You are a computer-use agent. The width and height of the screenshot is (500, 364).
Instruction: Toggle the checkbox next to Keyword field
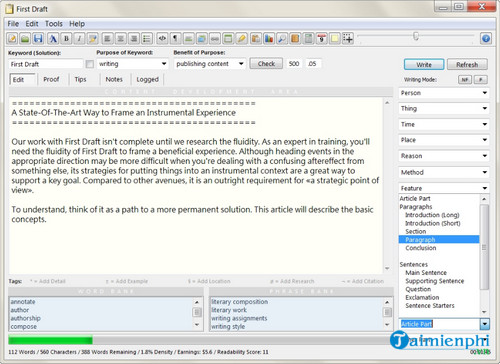point(90,64)
